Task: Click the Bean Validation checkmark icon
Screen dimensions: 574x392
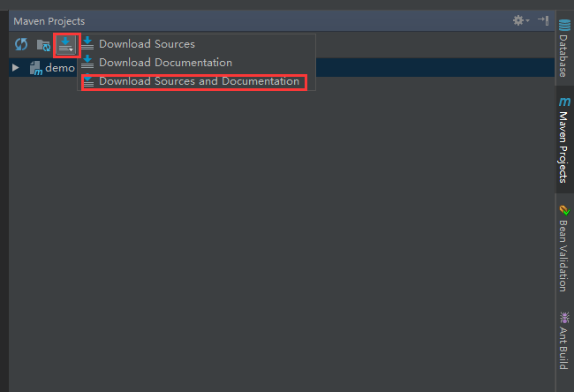Action: pyautogui.click(x=563, y=210)
